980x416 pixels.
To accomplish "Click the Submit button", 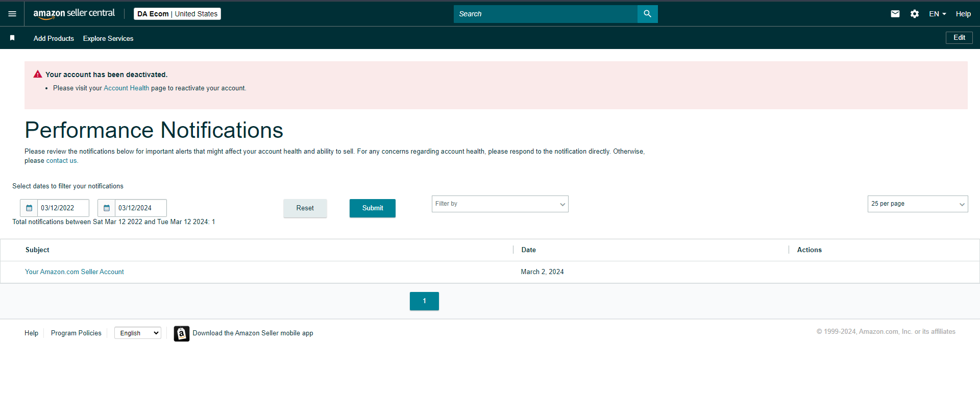I will pyautogui.click(x=373, y=208).
